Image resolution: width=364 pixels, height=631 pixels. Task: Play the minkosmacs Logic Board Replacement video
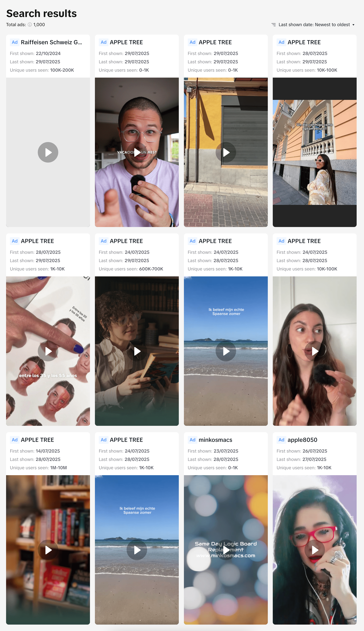[226, 550]
